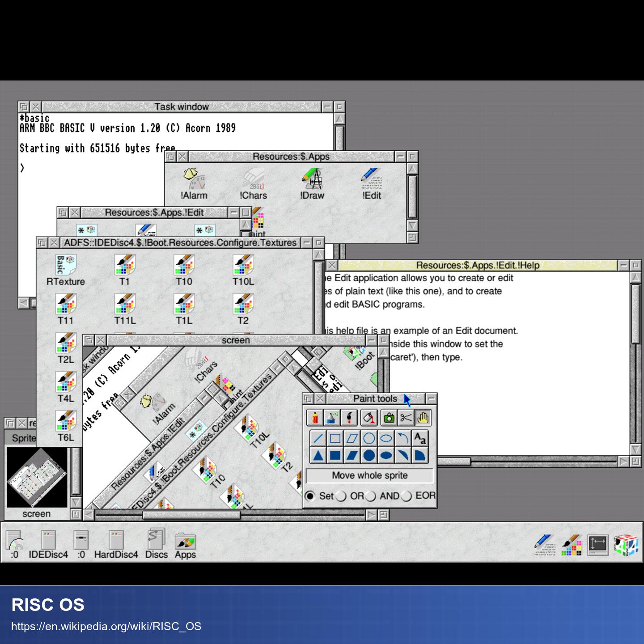This screenshot has height=644, width=644.
Task: Click the Paint application icon on icon bar
Action: click(x=572, y=545)
